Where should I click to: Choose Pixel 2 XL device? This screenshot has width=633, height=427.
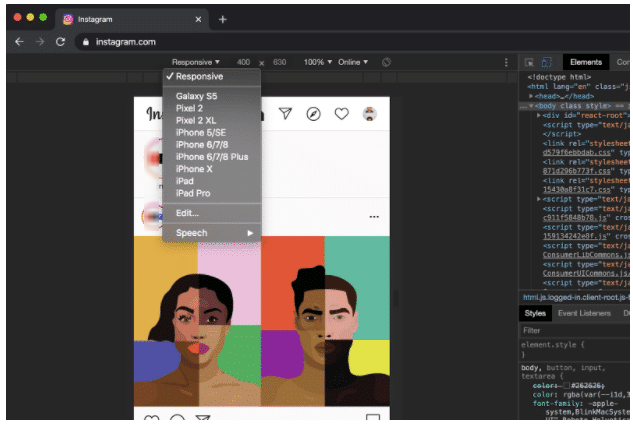pyautogui.click(x=212, y=120)
